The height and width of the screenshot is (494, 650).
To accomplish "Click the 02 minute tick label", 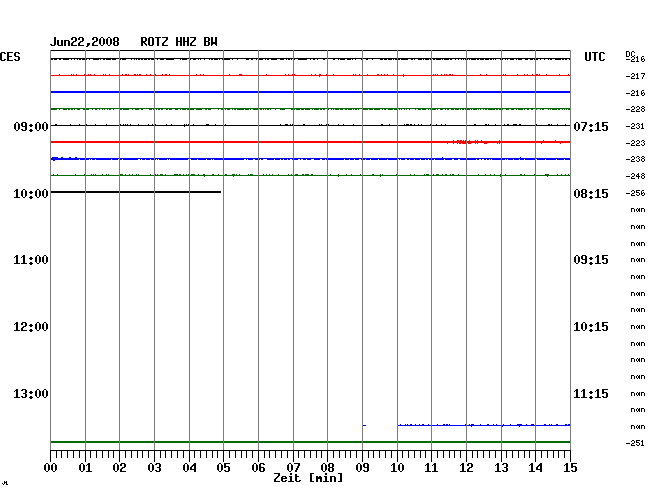I will (119, 468).
